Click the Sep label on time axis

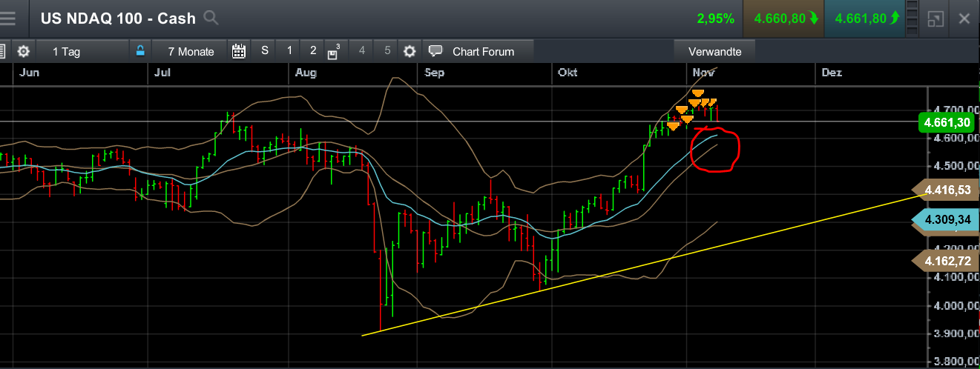(435, 73)
